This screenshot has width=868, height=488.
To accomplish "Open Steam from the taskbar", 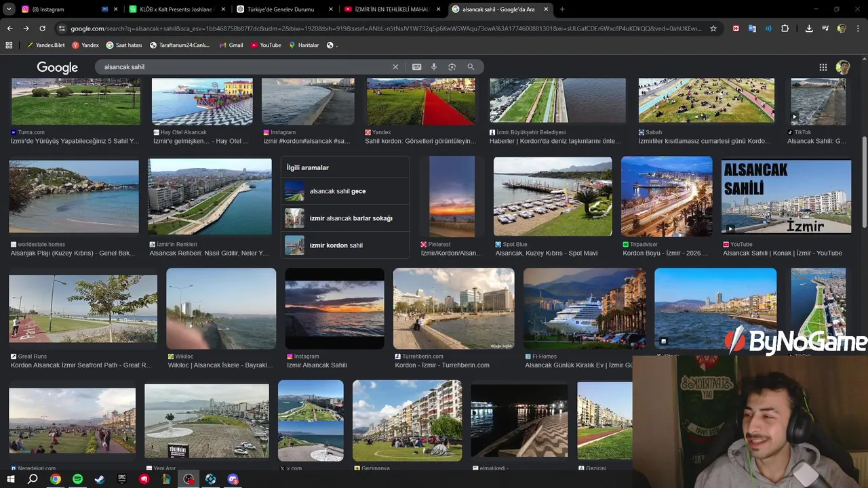I will (x=100, y=479).
